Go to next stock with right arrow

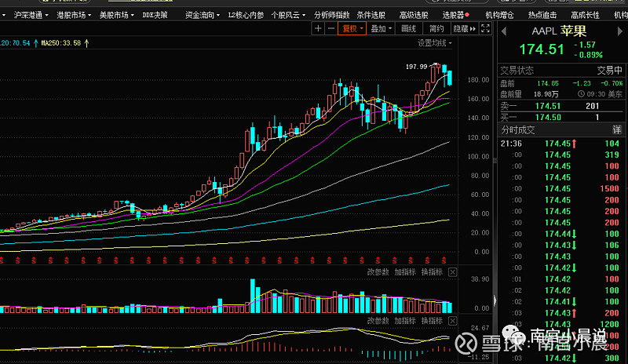tap(620, 31)
